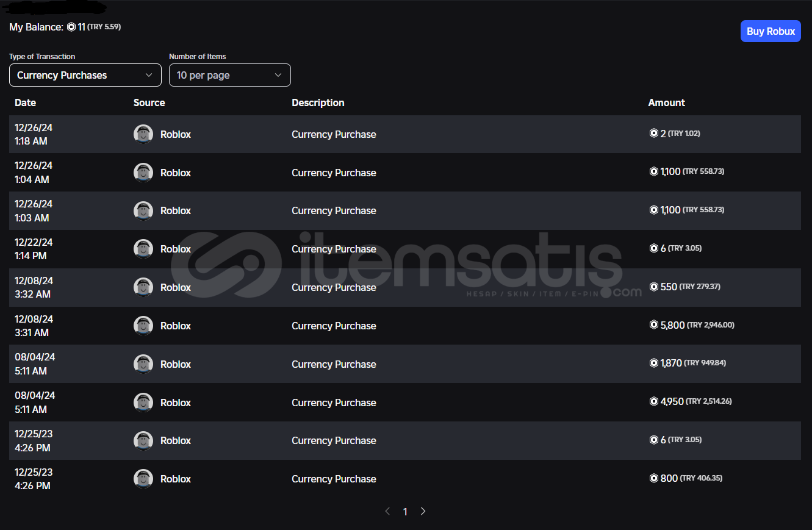This screenshot has height=530, width=812.
Task: Click the Roblox avatar in the 1:03 AM row
Action: pyautogui.click(x=143, y=210)
